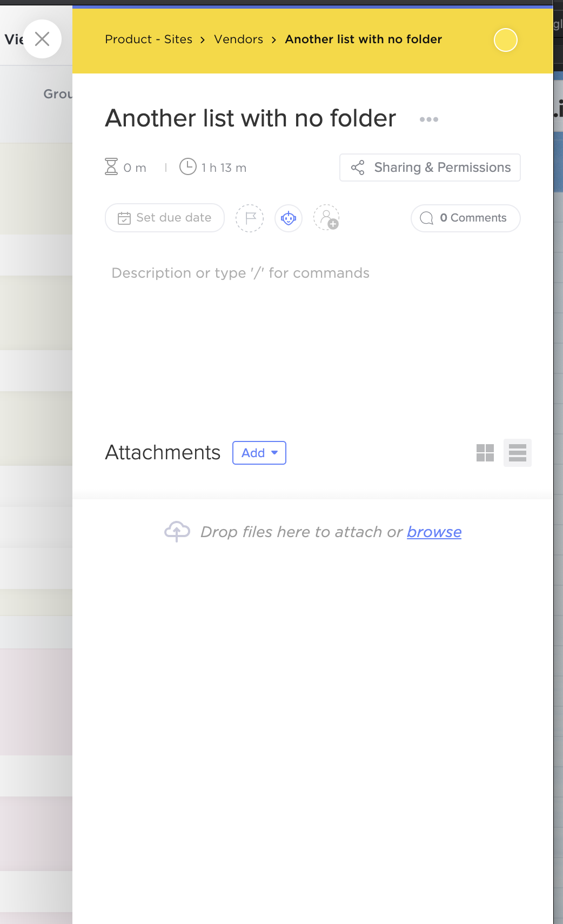Open the yellow list color picker
The width and height of the screenshot is (563, 924).
click(x=506, y=40)
